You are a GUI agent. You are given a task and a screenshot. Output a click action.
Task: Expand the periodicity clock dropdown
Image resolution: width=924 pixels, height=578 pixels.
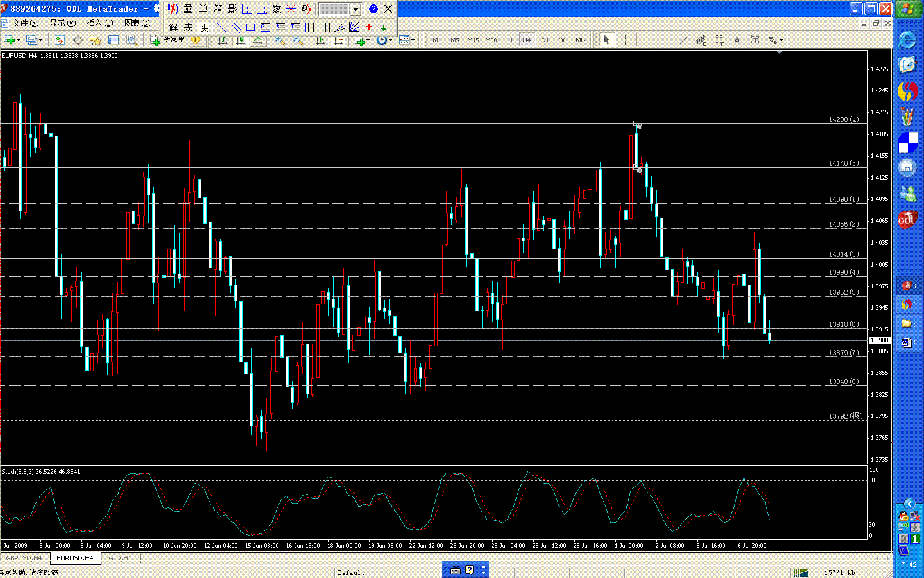pos(390,40)
